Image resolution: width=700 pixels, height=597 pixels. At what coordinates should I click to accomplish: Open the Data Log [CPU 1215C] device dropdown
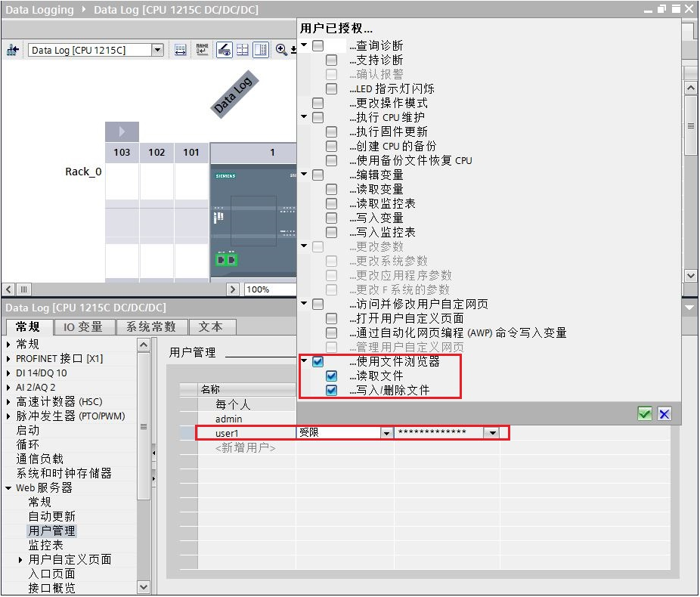pyautogui.click(x=157, y=50)
